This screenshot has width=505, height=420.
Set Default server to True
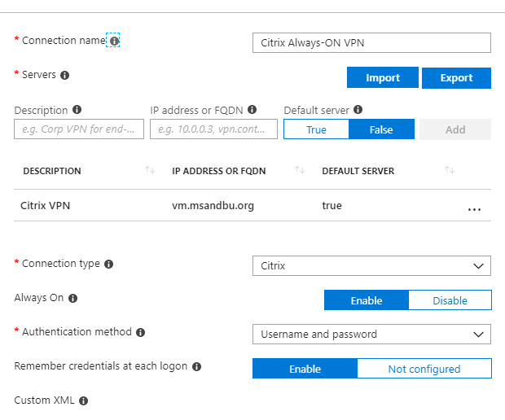(316, 129)
